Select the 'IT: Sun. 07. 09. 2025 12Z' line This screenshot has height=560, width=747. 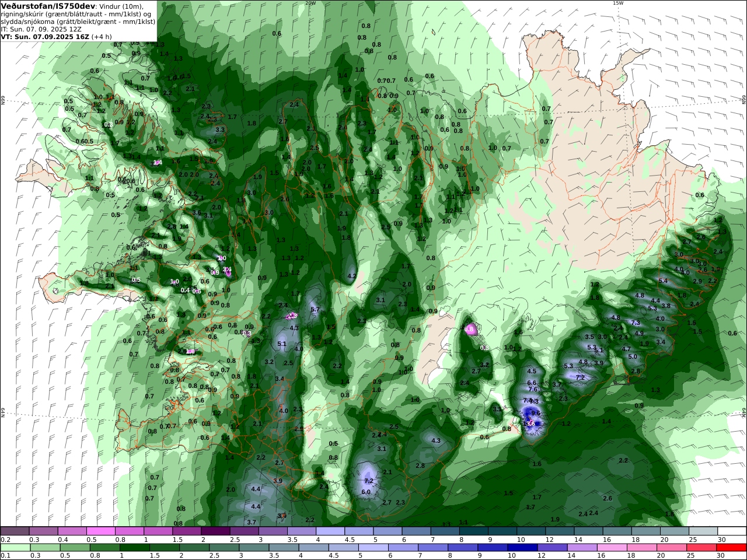tap(41, 29)
